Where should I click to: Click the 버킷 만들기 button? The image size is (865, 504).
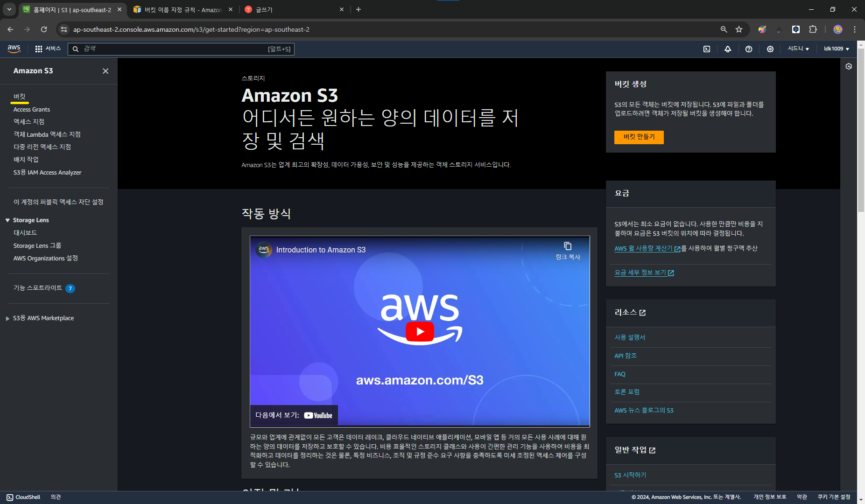coord(639,137)
